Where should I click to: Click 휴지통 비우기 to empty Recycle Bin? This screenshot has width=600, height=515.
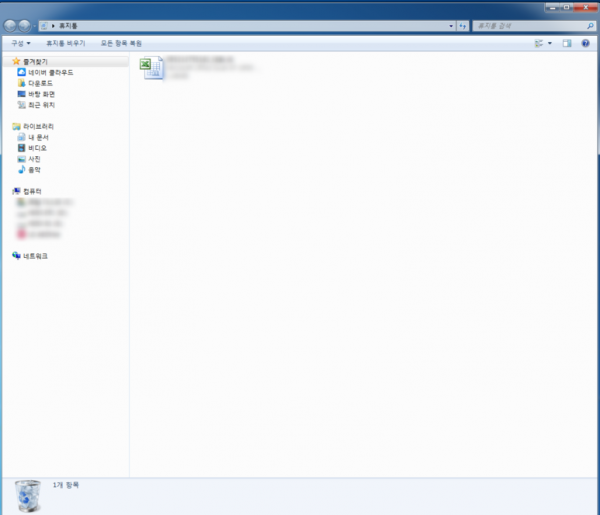64,44
